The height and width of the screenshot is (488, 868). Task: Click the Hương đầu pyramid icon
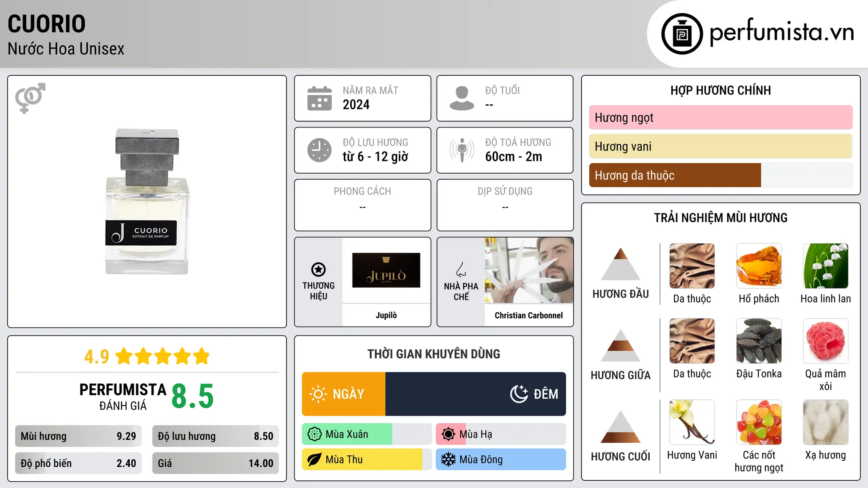pyautogui.click(x=620, y=264)
